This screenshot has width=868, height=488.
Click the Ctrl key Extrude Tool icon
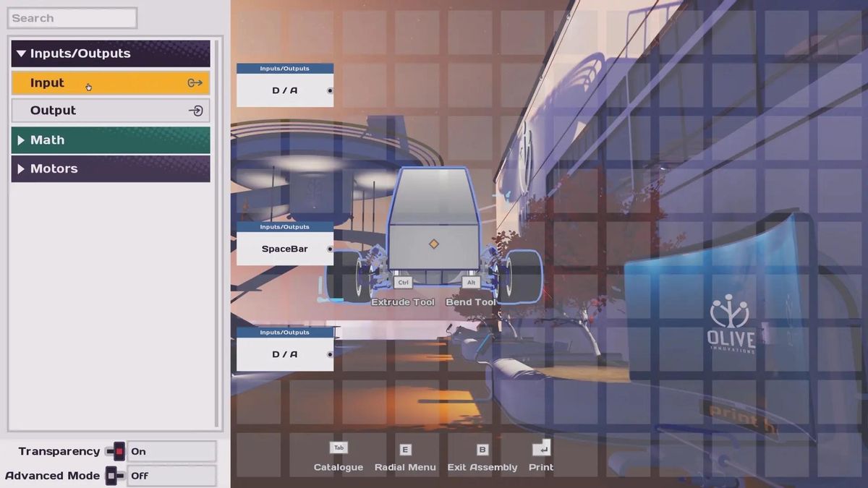pos(403,283)
